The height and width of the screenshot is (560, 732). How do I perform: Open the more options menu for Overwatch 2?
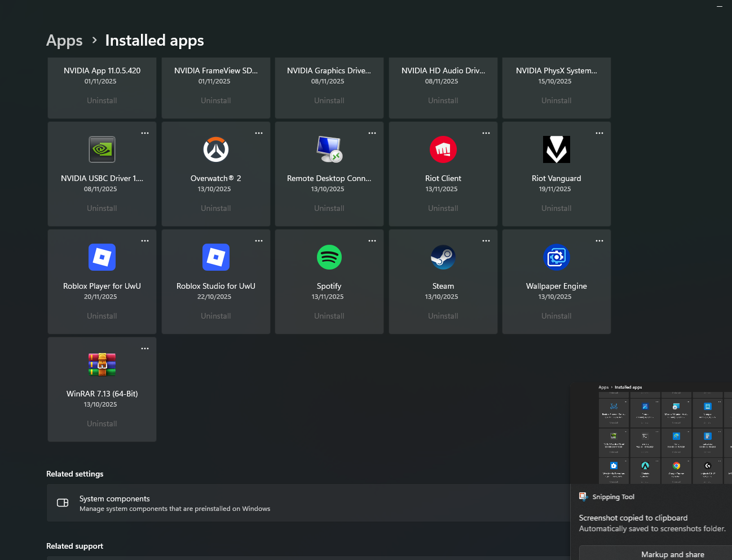pos(259,133)
